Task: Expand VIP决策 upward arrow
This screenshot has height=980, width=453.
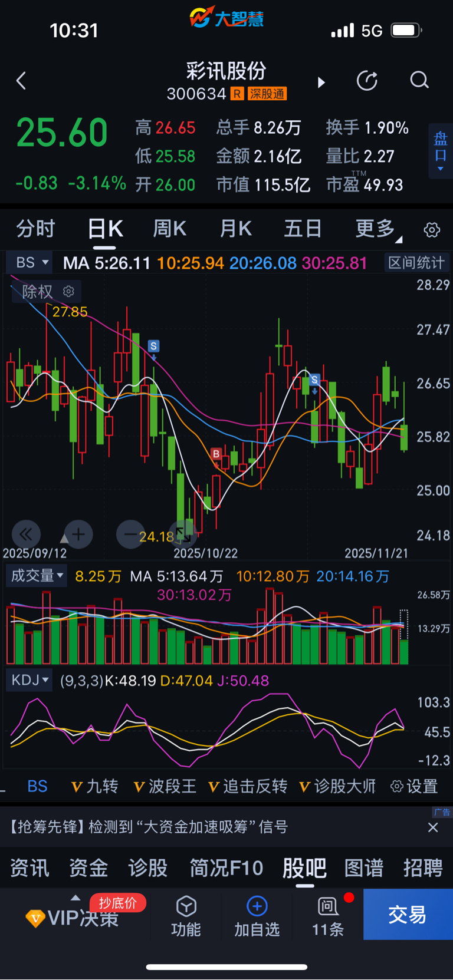Action: coord(75,897)
